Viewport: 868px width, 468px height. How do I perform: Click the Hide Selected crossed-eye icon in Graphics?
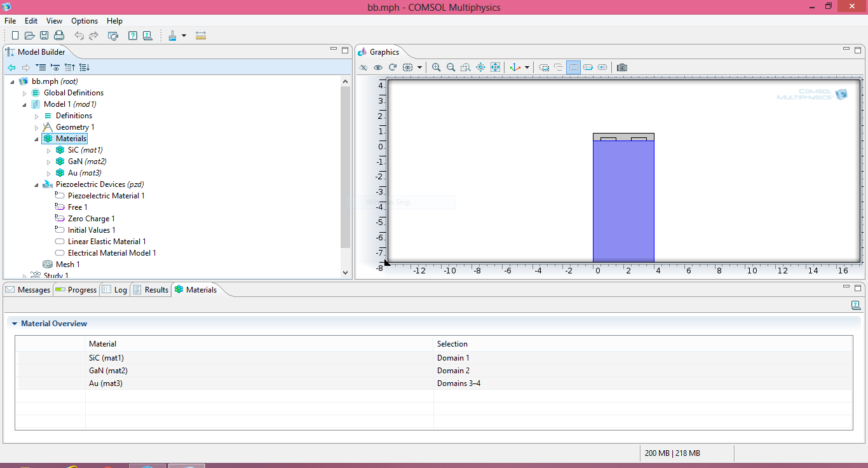pos(363,67)
